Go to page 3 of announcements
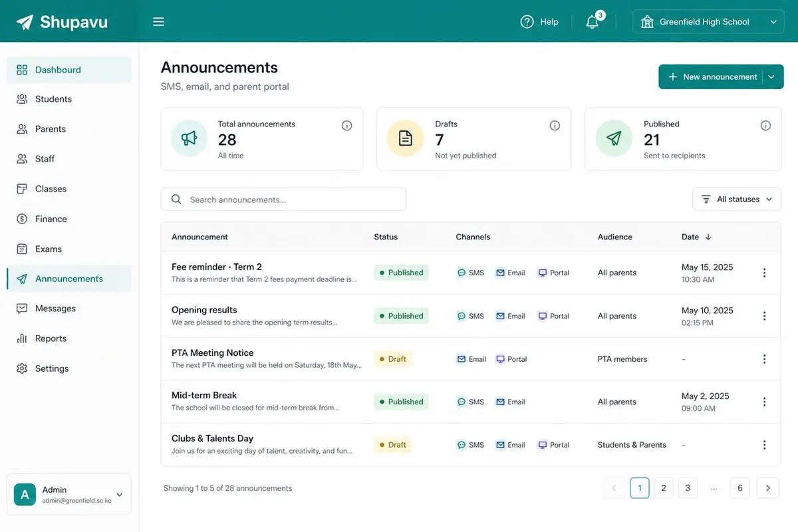The height and width of the screenshot is (532, 798). click(688, 488)
